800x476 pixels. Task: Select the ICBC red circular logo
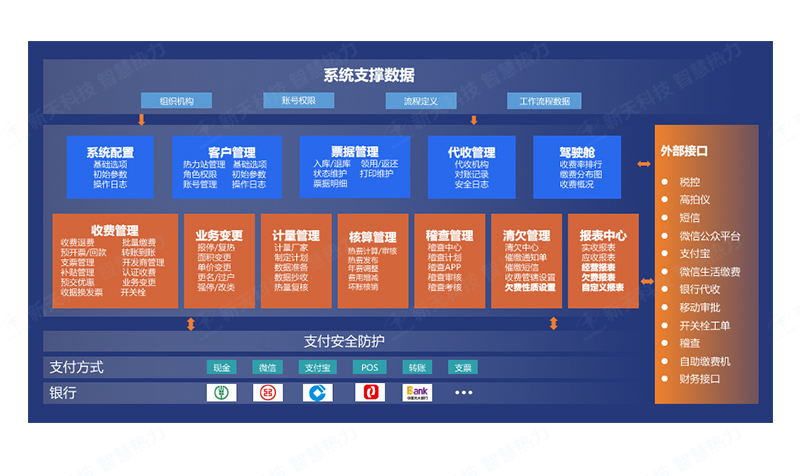click(x=270, y=393)
